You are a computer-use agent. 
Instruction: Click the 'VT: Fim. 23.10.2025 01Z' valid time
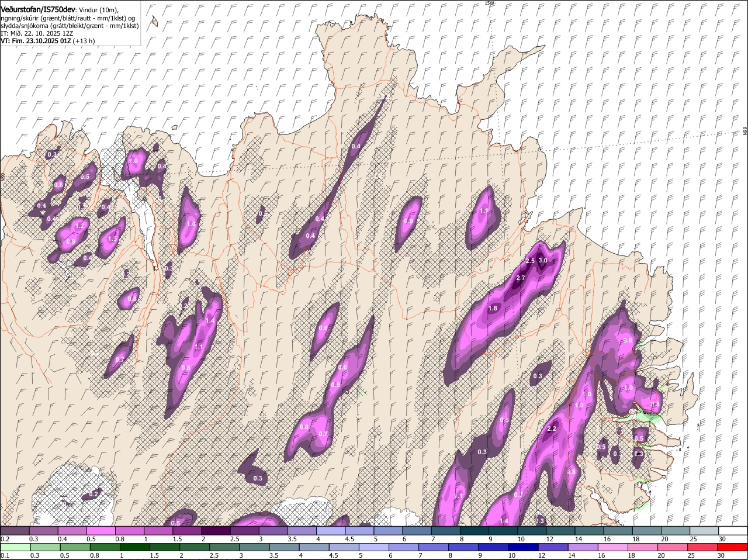point(36,41)
